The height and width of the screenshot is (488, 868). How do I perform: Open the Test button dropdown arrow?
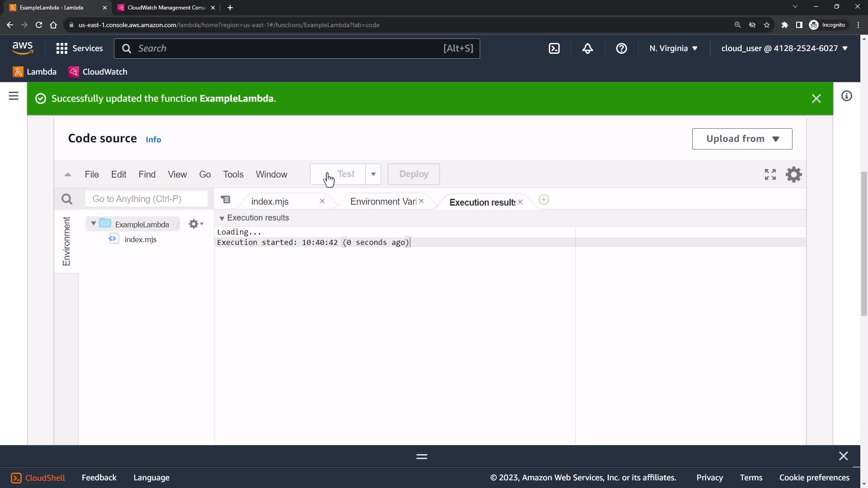click(x=373, y=174)
